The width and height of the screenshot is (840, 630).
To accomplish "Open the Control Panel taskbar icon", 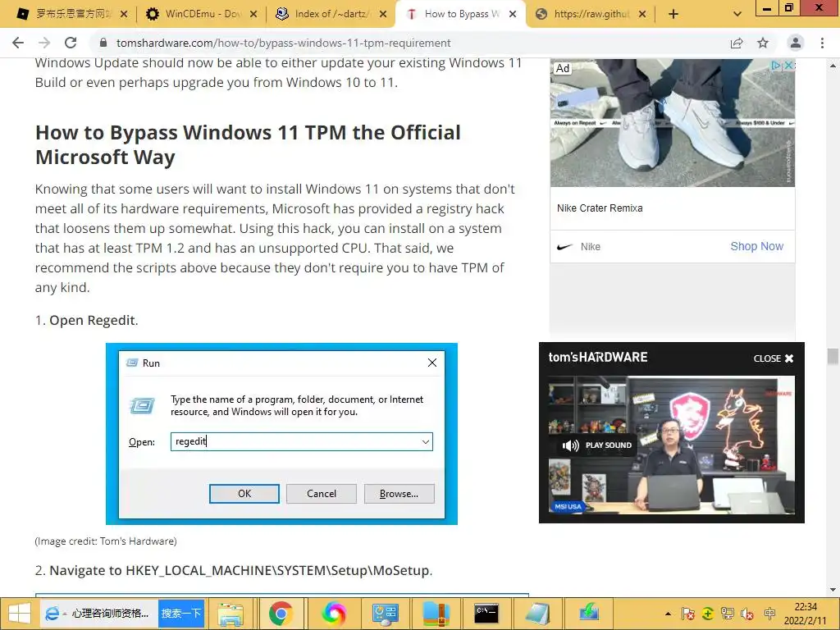I will (384, 614).
